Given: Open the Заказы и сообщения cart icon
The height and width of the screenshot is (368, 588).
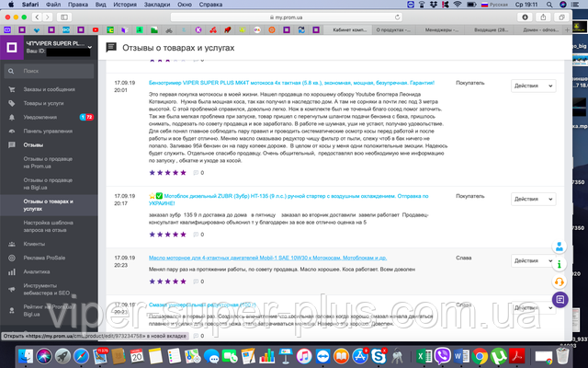Looking at the screenshot, I should [12, 89].
